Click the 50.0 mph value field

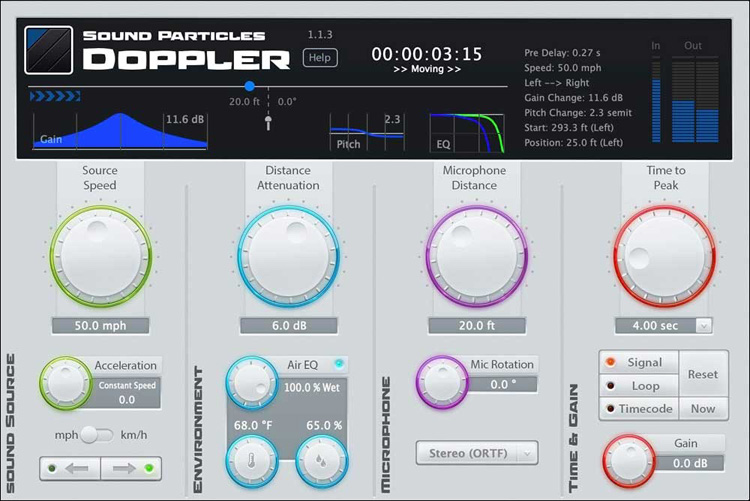point(100,326)
